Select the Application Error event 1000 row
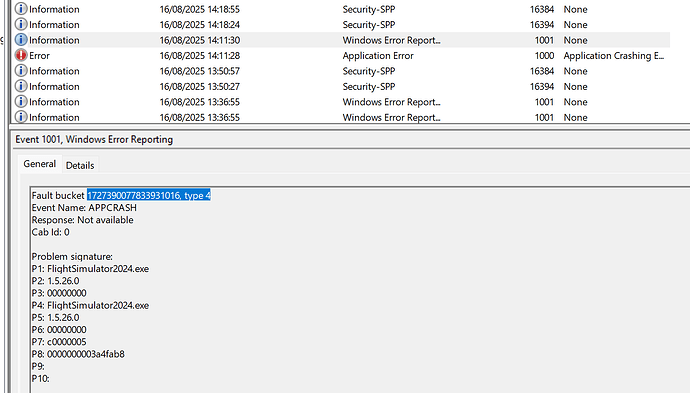690x393 pixels. tap(341, 55)
